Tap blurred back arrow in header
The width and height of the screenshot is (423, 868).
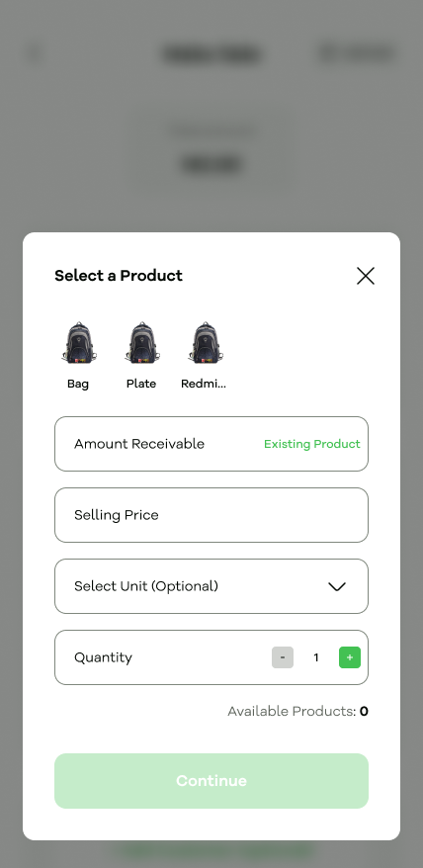(x=35, y=53)
